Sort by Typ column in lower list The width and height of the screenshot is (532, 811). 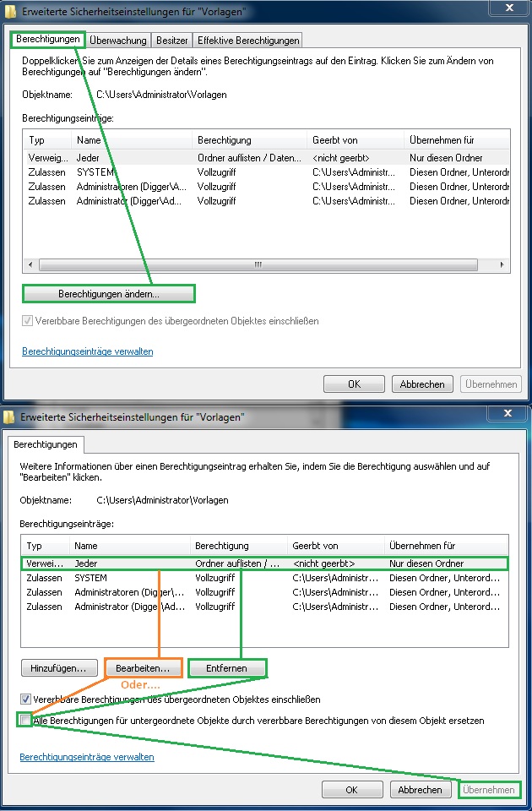45,546
